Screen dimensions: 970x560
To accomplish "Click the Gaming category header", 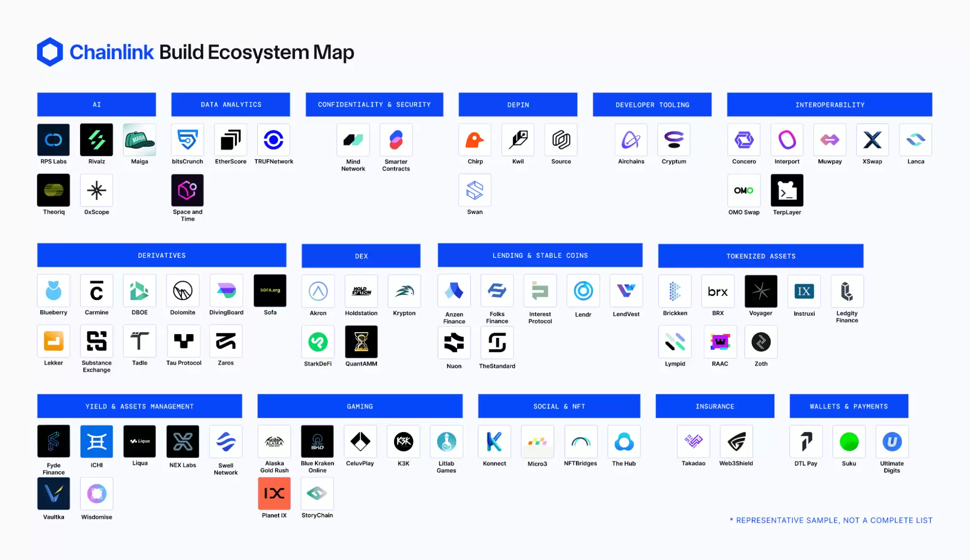I will click(360, 406).
